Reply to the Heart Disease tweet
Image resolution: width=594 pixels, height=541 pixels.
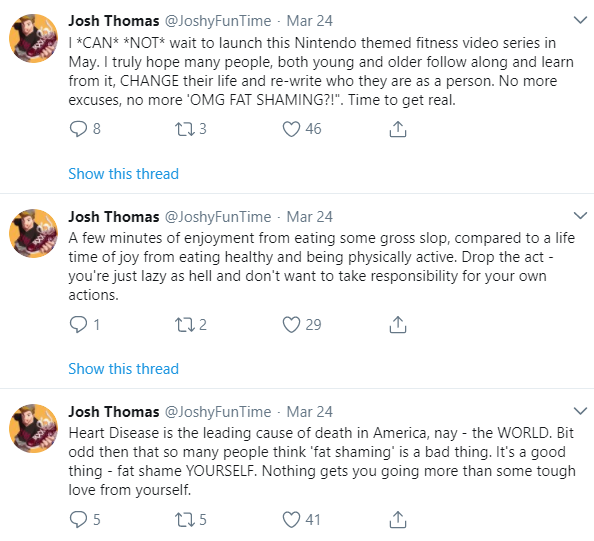point(78,519)
